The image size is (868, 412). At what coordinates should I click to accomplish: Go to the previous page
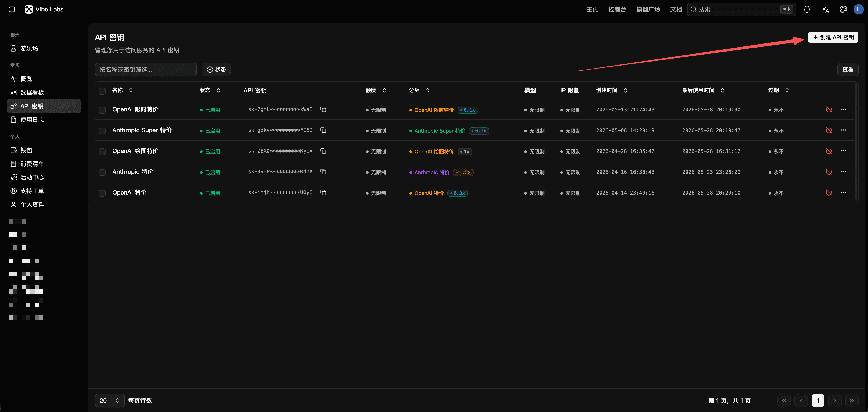[801, 401]
